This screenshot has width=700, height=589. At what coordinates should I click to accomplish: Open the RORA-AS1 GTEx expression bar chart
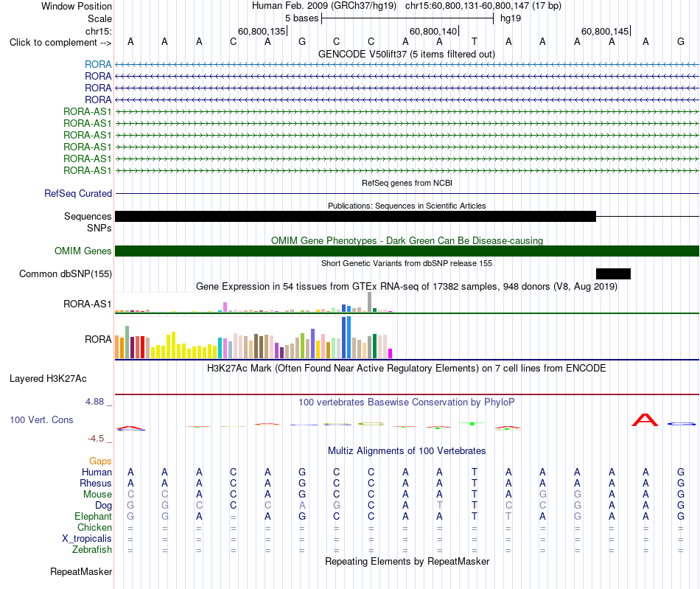(253, 302)
